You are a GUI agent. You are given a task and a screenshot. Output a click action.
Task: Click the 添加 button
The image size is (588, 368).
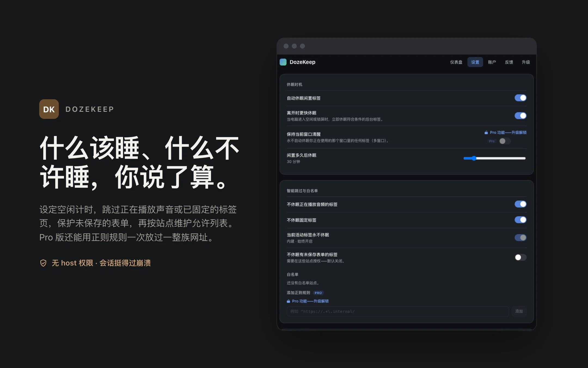click(519, 311)
